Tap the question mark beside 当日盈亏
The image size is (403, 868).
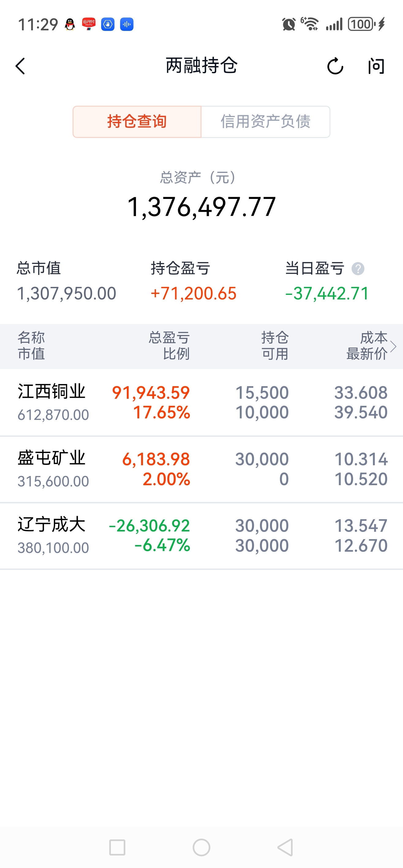(358, 269)
